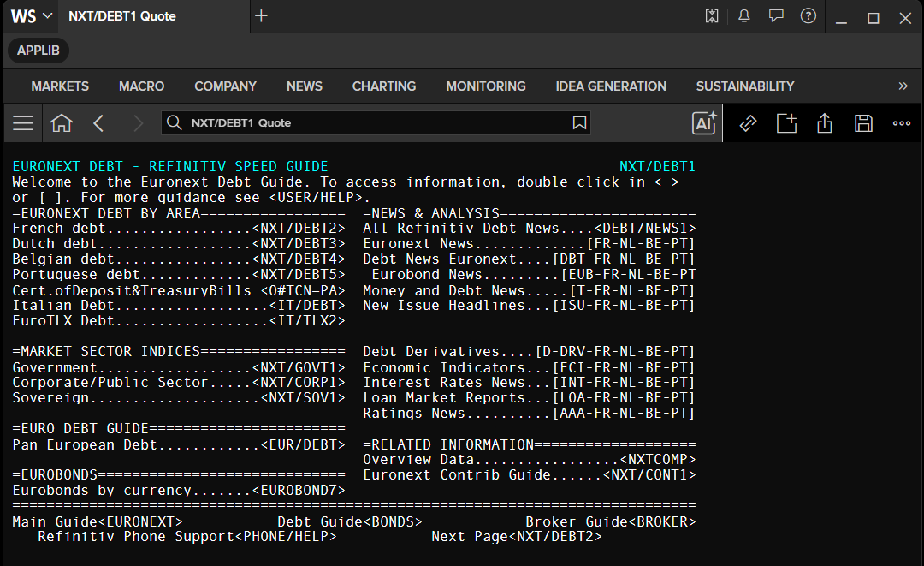Open the <0#TCN=PA> Treasury Bills link

(x=303, y=290)
